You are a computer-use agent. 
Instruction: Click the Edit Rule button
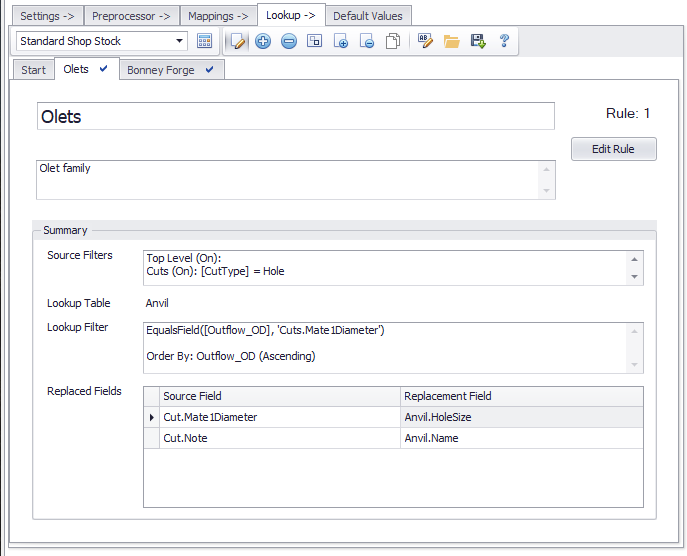(613, 149)
